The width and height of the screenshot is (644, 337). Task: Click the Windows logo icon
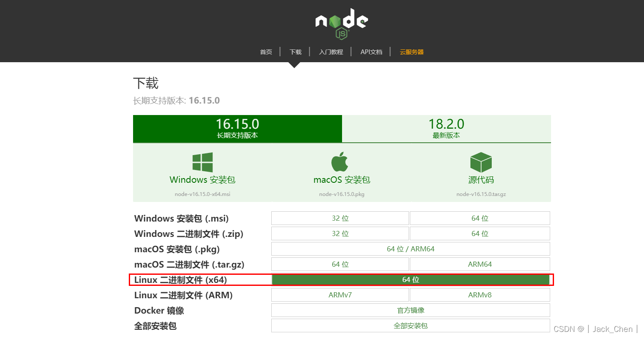(x=203, y=162)
